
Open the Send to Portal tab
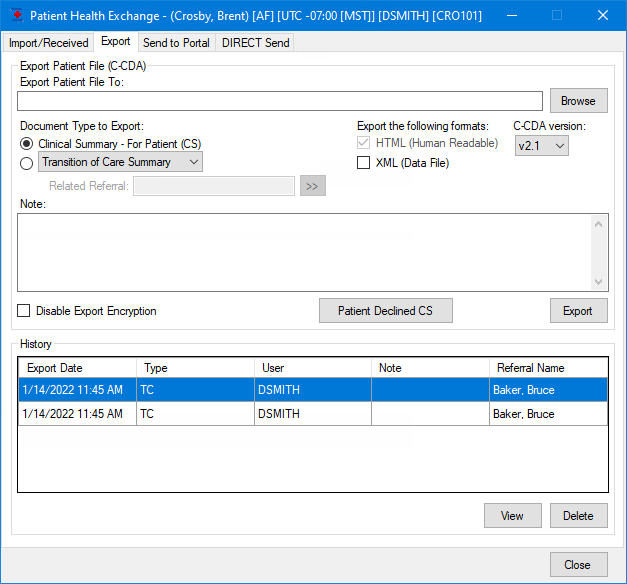[176, 43]
